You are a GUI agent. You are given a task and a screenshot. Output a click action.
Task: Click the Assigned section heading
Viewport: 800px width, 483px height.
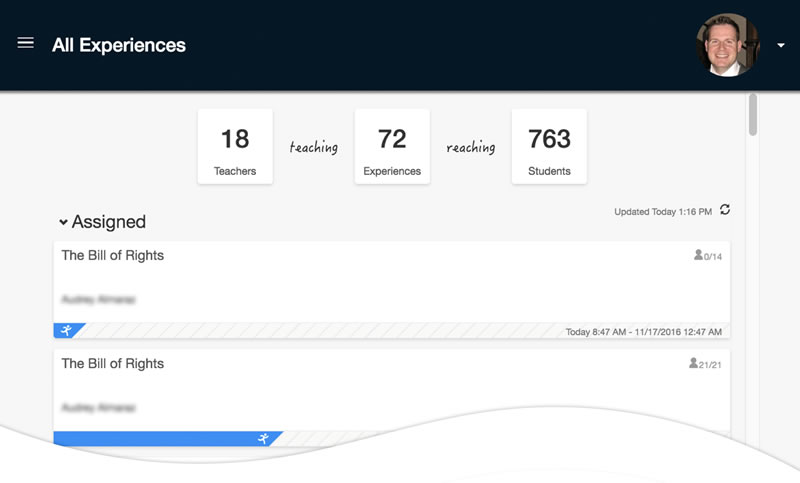coord(108,222)
